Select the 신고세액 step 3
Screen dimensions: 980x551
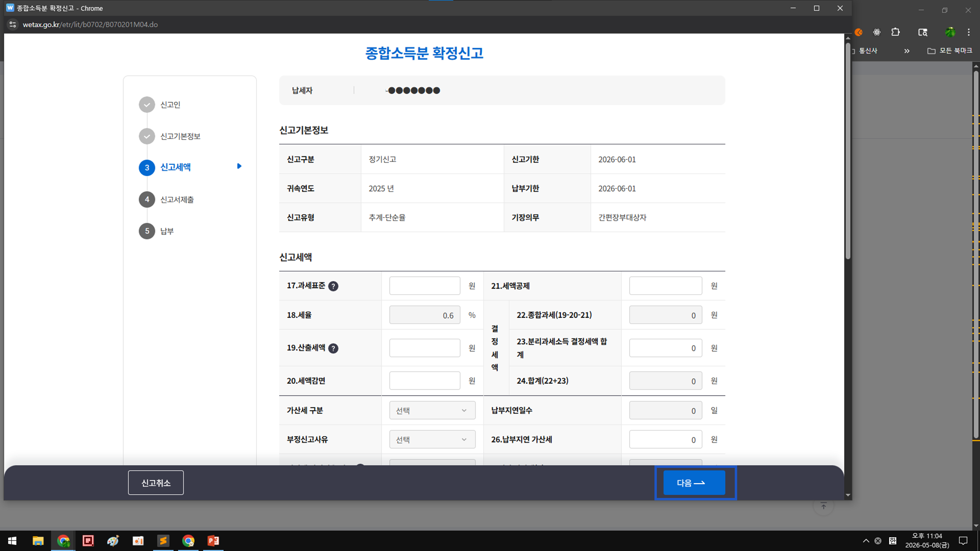(175, 167)
